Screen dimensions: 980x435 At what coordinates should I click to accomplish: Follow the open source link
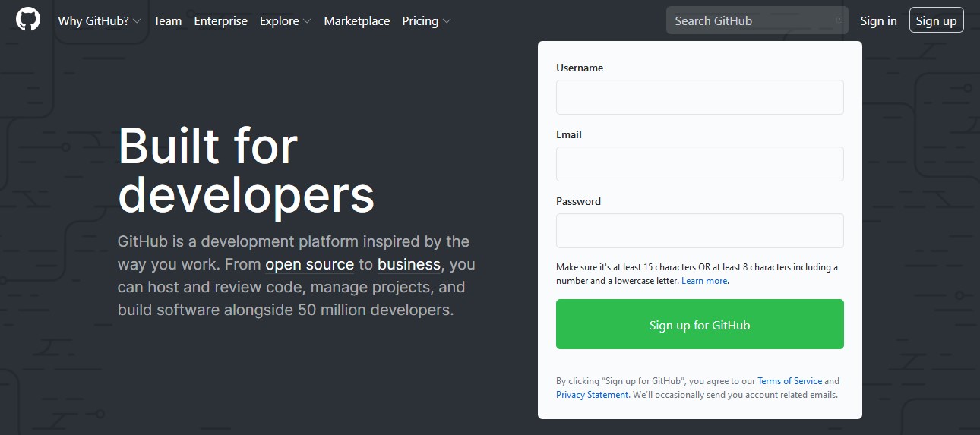click(309, 265)
